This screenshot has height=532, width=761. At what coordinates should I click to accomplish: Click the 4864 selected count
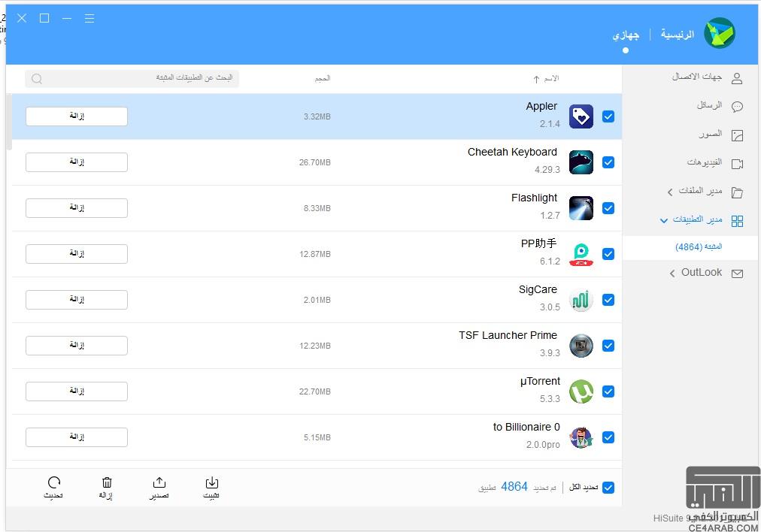[x=514, y=486]
